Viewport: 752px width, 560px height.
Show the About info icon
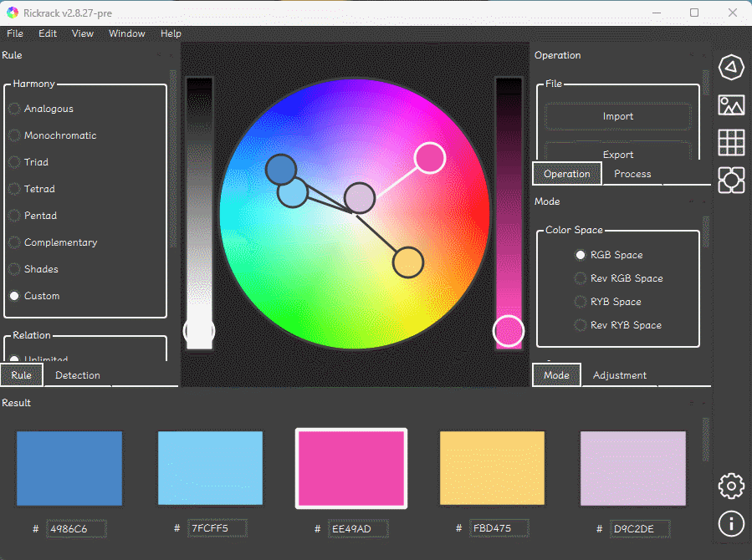point(731,523)
